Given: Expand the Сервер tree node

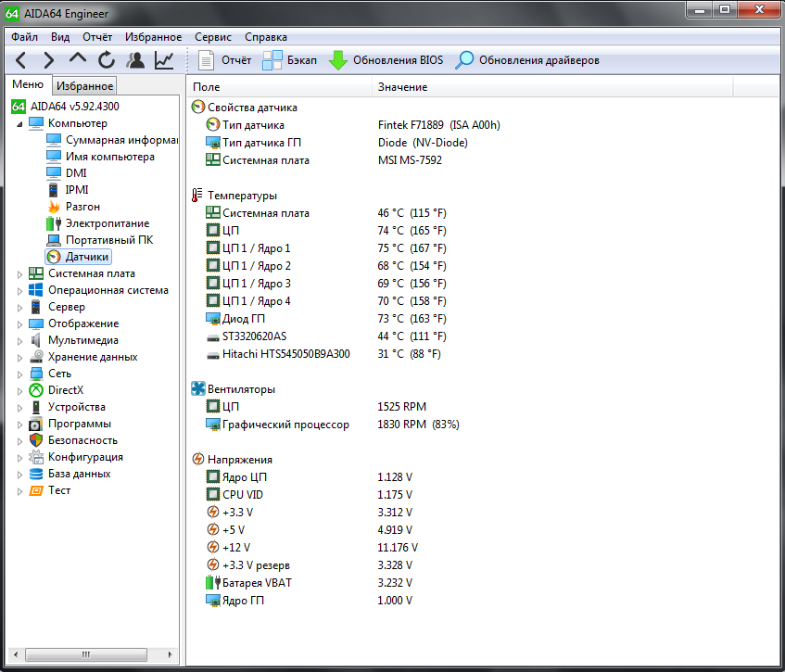Looking at the screenshot, I should click(19, 308).
